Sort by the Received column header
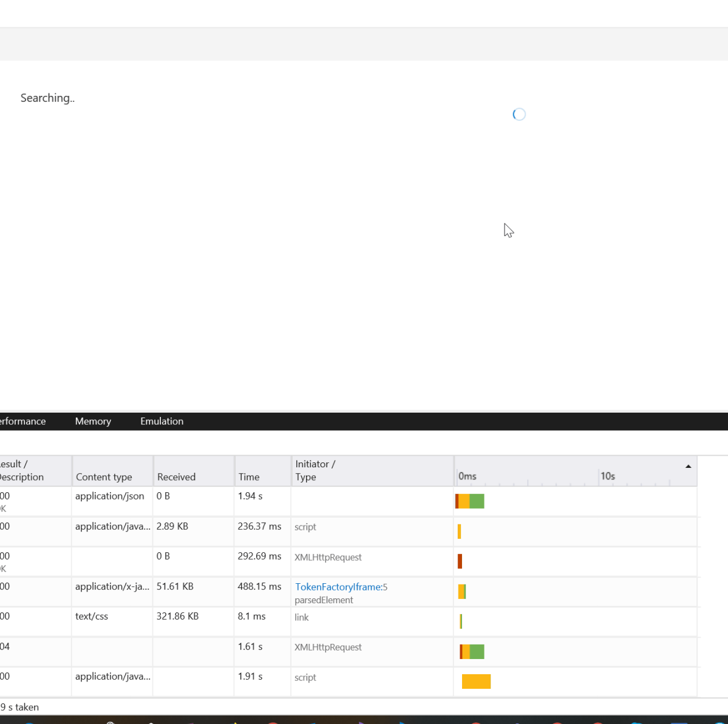 [176, 477]
